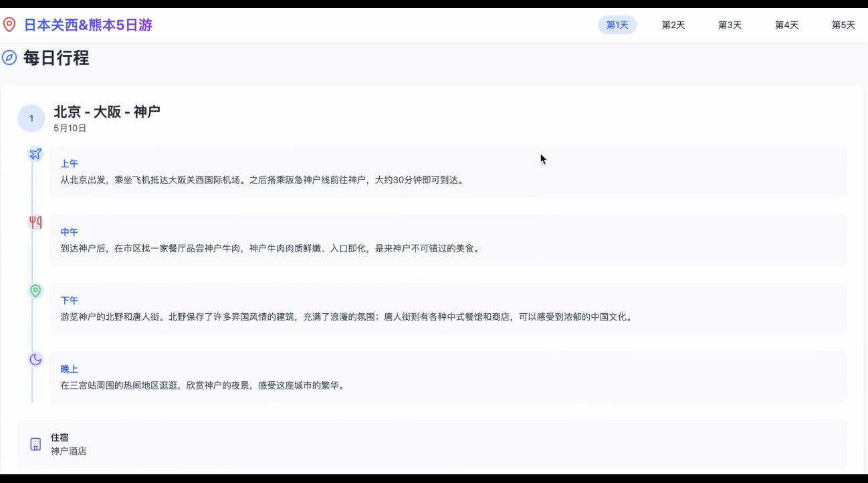The width and height of the screenshot is (868, 483).
Task: Click the evening text about 三宫站
Action: [x=203, y=385]
